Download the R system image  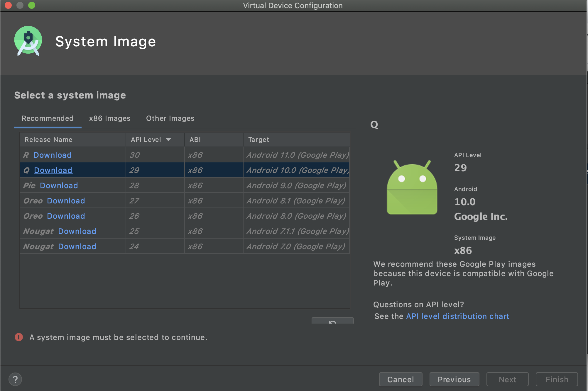point(52,155)
